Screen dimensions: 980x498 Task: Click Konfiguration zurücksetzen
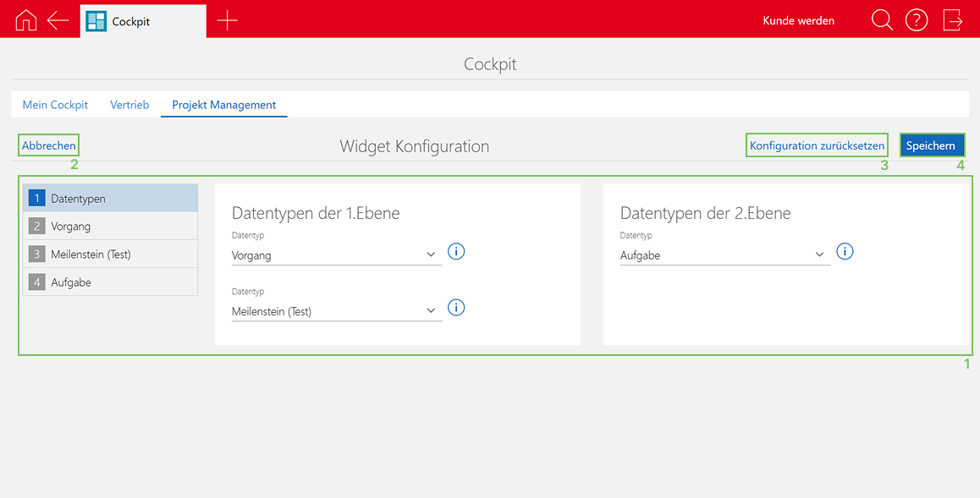[816, 145]
